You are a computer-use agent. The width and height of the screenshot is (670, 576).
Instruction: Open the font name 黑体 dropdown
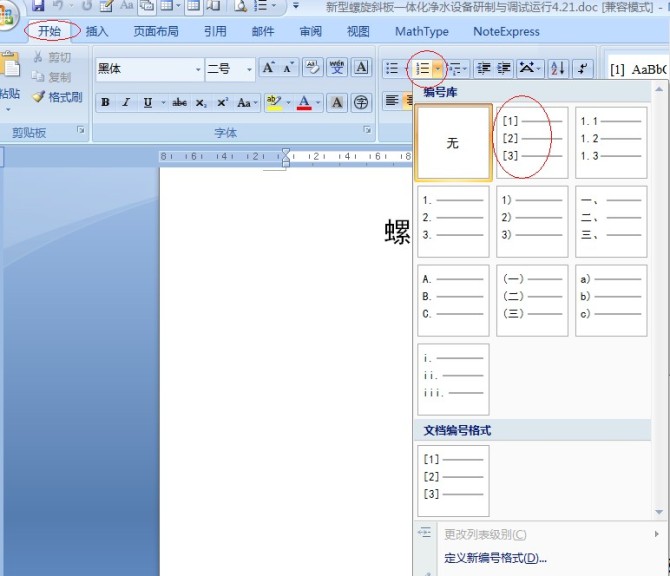pyautogui.click(x=198, y=69)
